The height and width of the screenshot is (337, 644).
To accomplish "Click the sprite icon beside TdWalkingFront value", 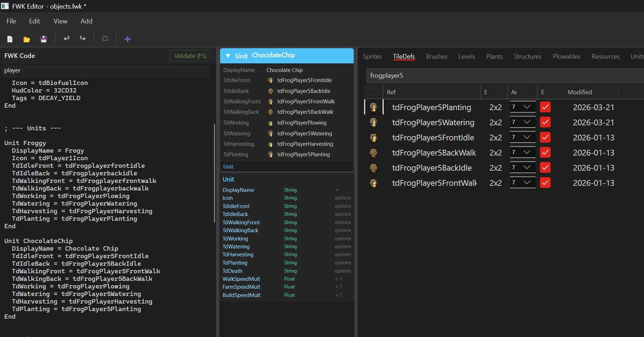I will pyautogui.click(x=271, y=101).
